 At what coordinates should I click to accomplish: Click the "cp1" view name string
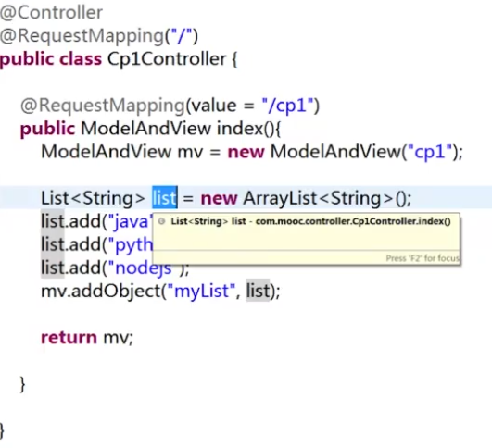[431, 152]
